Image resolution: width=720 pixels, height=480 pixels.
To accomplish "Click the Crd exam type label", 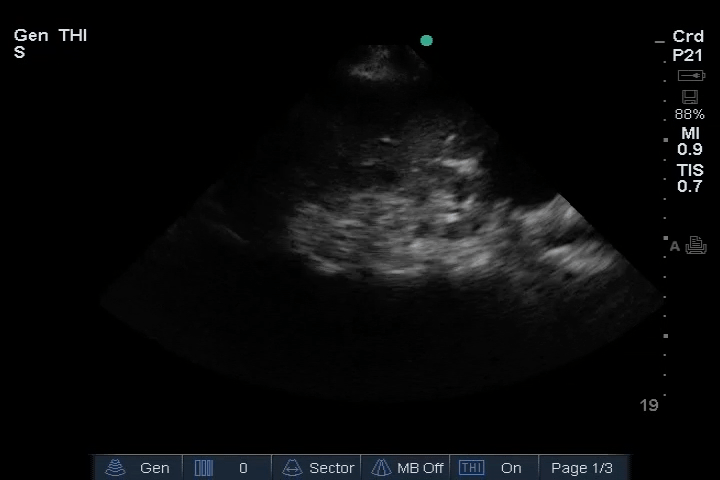I will pos(688,37).
